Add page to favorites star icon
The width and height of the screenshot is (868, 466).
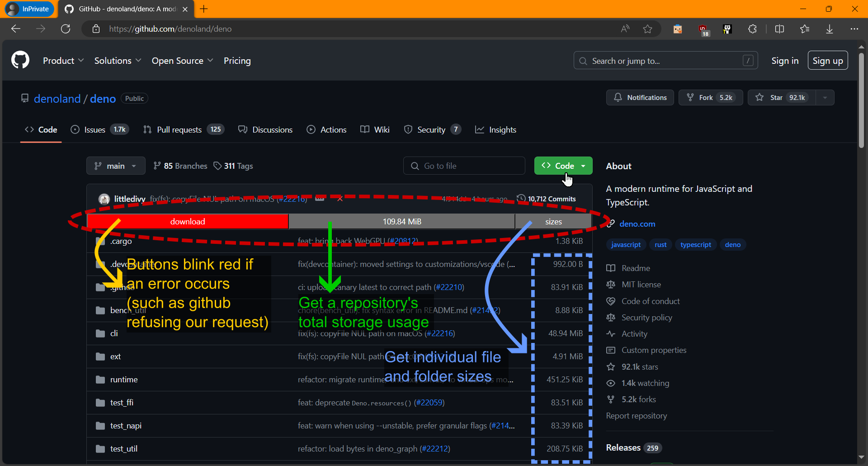[647, 29]
